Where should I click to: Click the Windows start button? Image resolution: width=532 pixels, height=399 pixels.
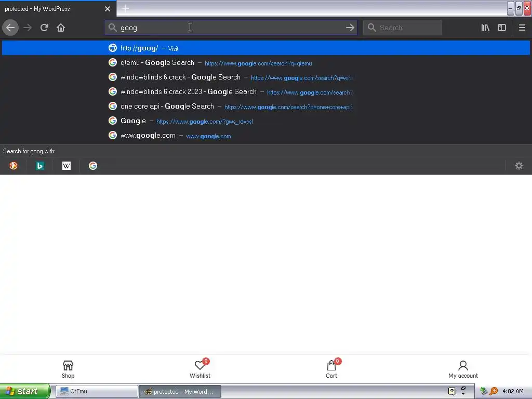(x=25, y=391)
